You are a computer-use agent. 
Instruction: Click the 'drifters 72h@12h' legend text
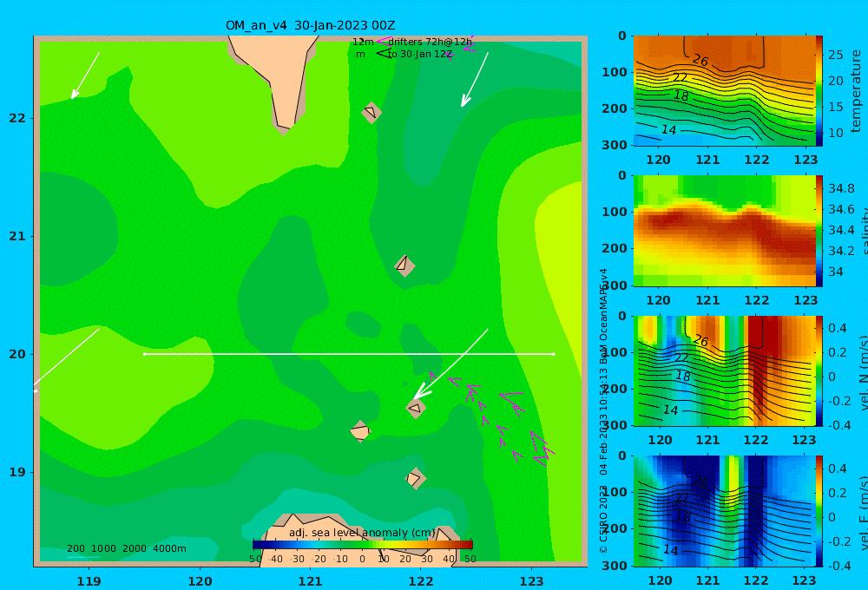(x=431, y=42)
